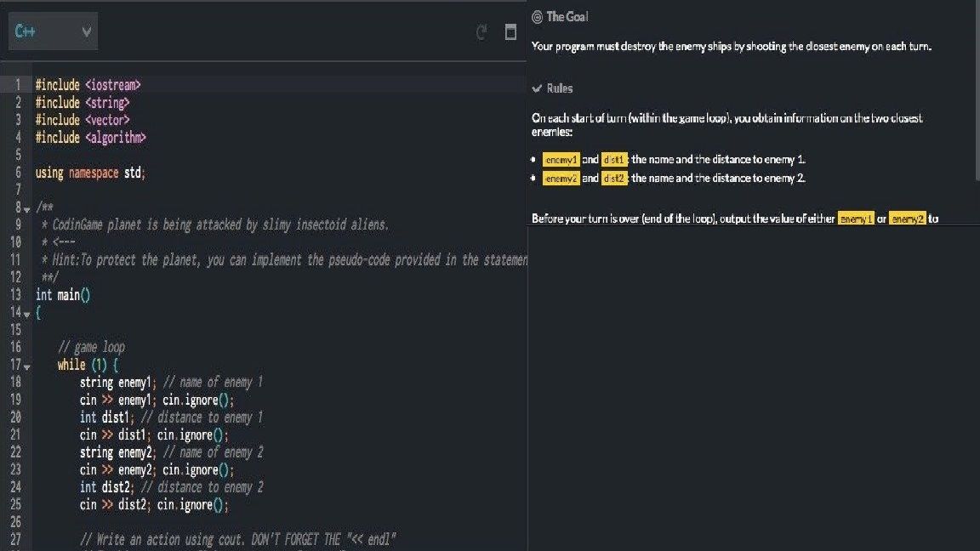The width and height of the screenshot is (980, 551).
Task: Collapse the while loop at line 17
Action: click(x=26, y=366)
